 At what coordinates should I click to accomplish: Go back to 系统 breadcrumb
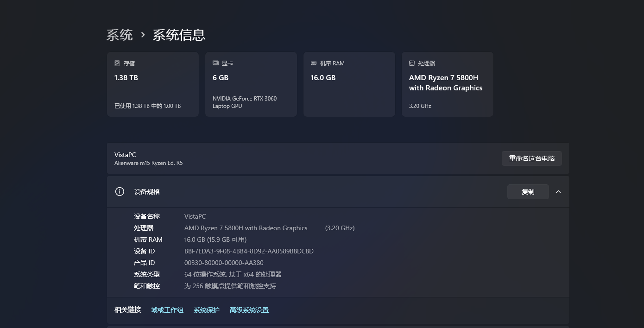coord(120,35)
